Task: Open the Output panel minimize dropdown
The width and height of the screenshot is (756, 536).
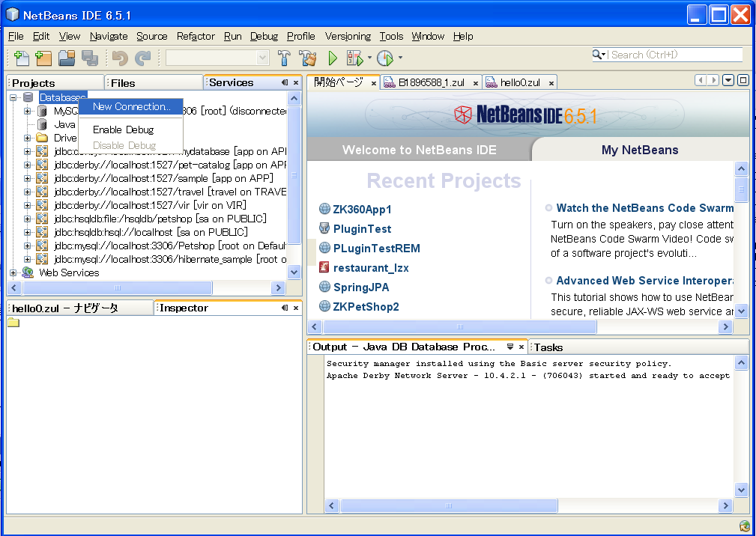Action: click(x=510, y=347)
